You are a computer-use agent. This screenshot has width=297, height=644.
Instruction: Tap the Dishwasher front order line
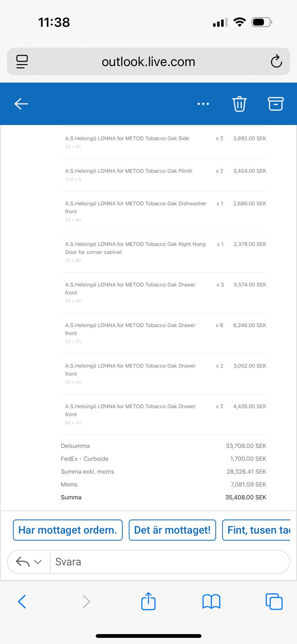click(163, 212)
